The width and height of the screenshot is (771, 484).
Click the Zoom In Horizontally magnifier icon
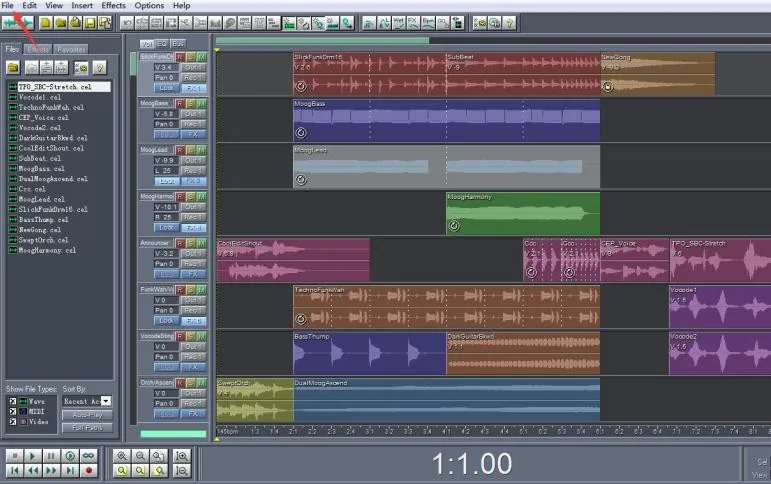pos(122,455)
